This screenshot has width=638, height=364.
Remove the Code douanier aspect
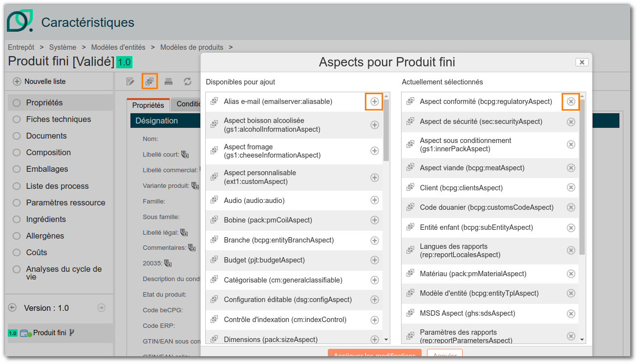[571, 207]
